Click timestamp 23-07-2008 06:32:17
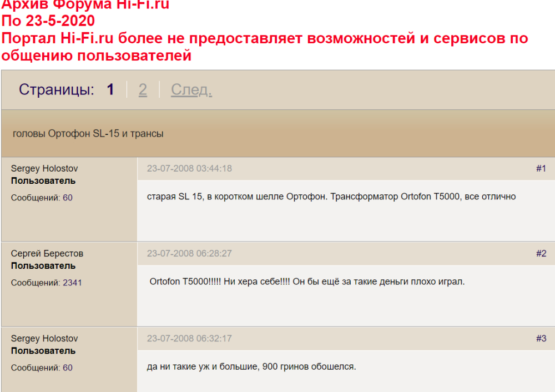Viewport: 555px width, 392px height. [x=189, y=339]
